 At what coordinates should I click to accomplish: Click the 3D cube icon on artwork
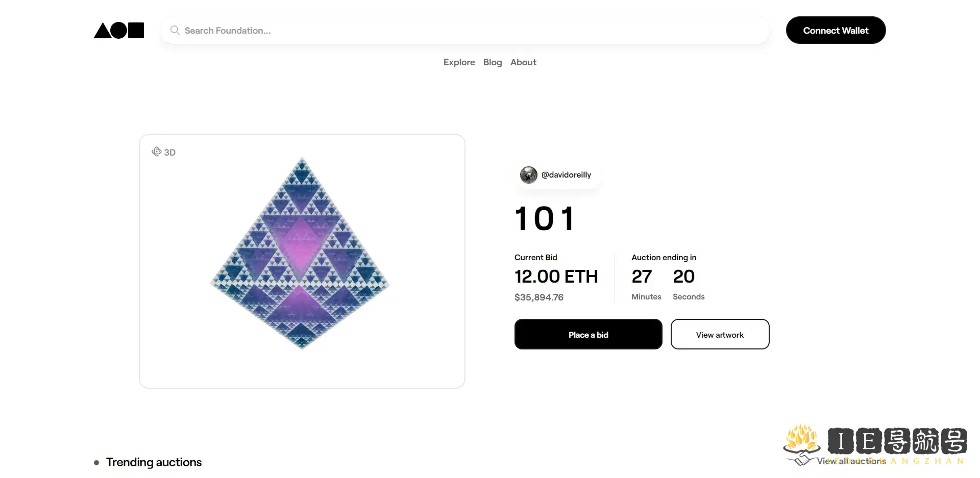click(156, 152)
